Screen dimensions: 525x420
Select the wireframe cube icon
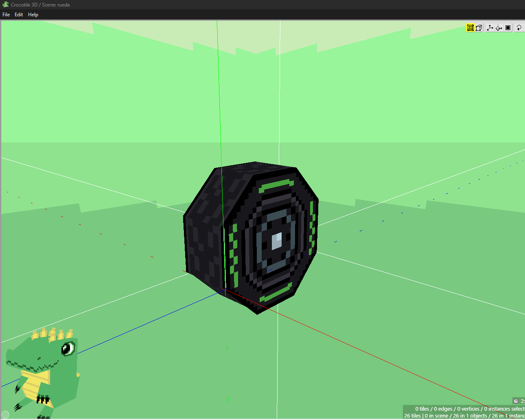(x=479, y=28)
